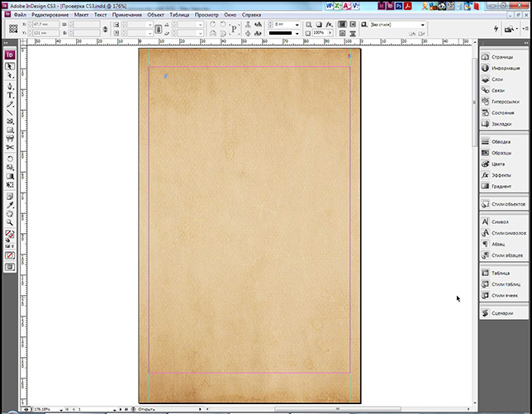Select the Zoom magnifier tool
The image size is (532, 414).
click(x=10, y=223)
